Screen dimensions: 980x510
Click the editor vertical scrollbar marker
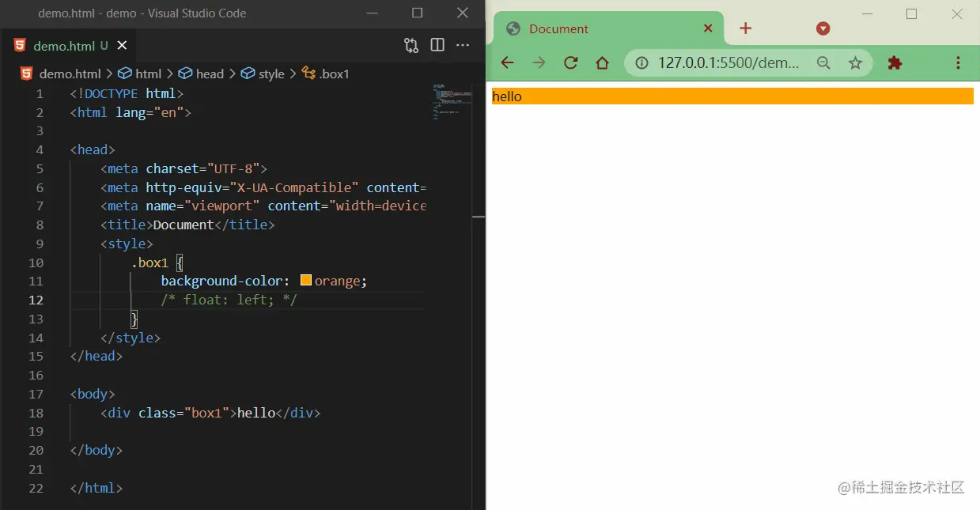(x=479, y=217)
